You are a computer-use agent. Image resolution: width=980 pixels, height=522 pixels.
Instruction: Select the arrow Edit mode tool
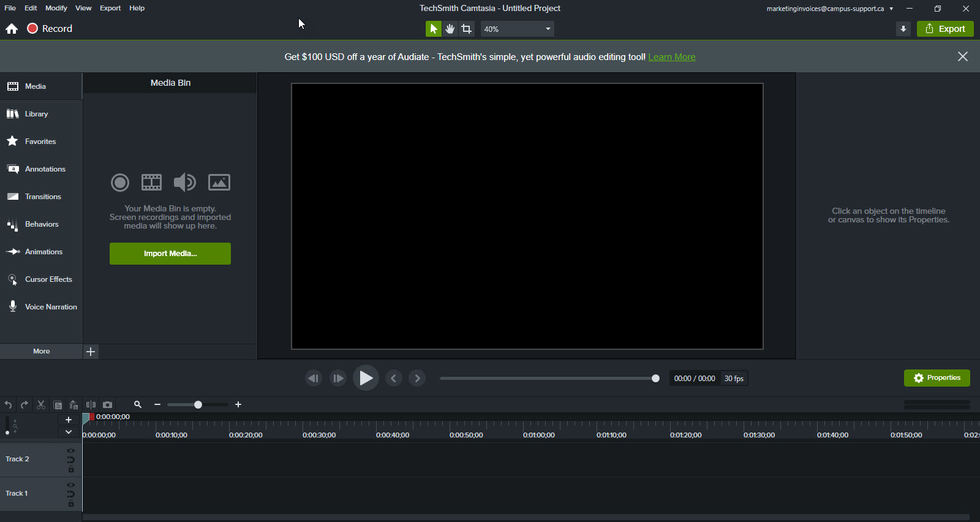[x=434, y=29]
